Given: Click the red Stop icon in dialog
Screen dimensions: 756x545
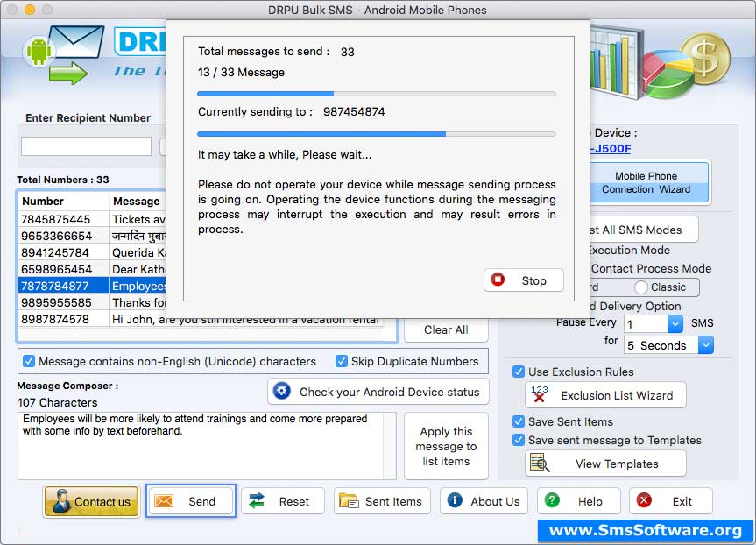Looking at the screenshot, I should pos(498,280).
